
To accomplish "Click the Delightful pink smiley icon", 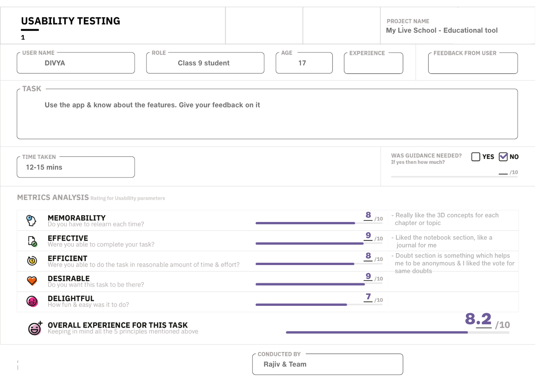I will 32,301.
